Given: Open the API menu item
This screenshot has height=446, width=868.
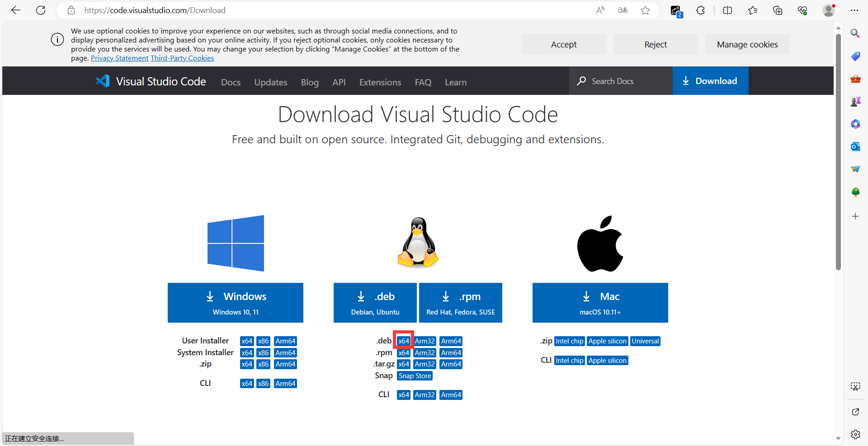Looking at the screenshot, I should click(x=339, y=82).
